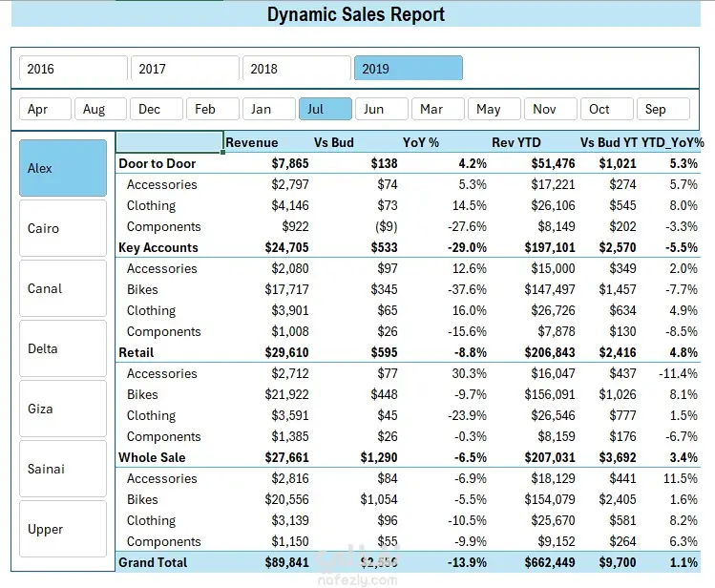Filter by the Apr month slicer

[x=45, y=109]
